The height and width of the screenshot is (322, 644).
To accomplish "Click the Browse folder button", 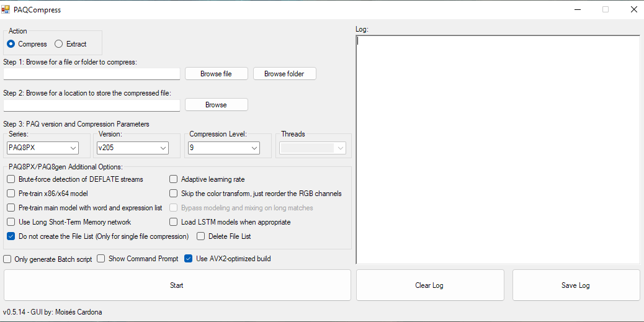I will (x=284, y=74).
